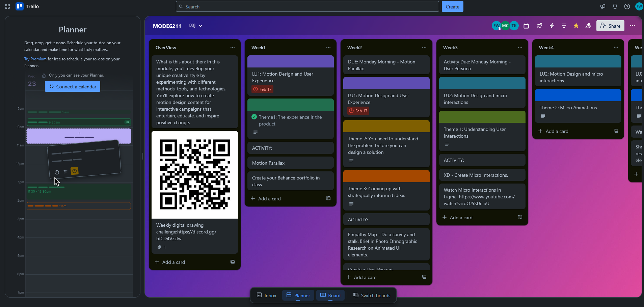Image resolution: width=644 pixels, height=307 pixels.
Task: Open the FW account avatar menu
Action: 639,6
